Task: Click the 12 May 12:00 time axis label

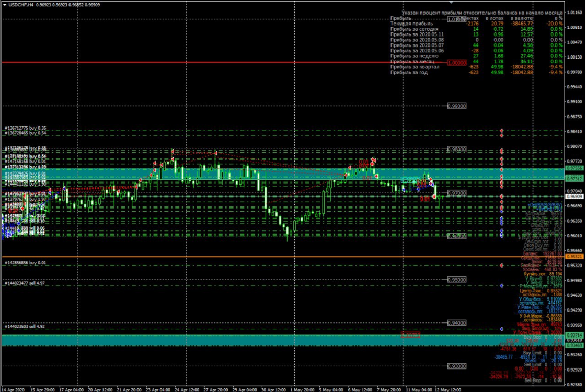Action: click(x=447, y=390)
